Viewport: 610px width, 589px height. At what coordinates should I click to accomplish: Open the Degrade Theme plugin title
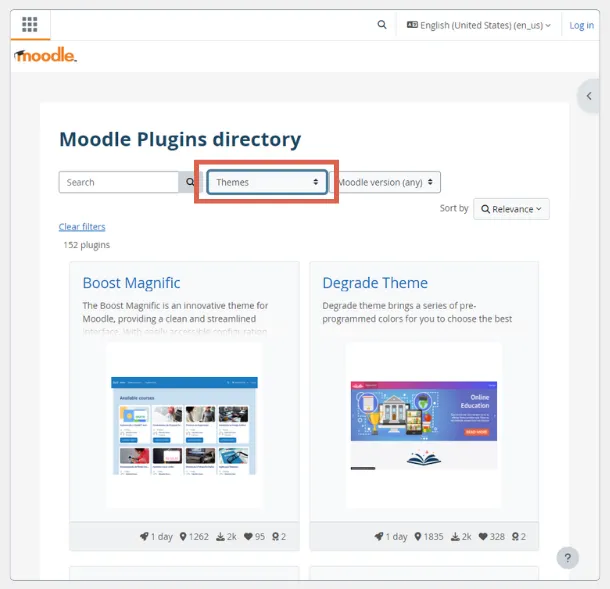[x=375, y=283]
